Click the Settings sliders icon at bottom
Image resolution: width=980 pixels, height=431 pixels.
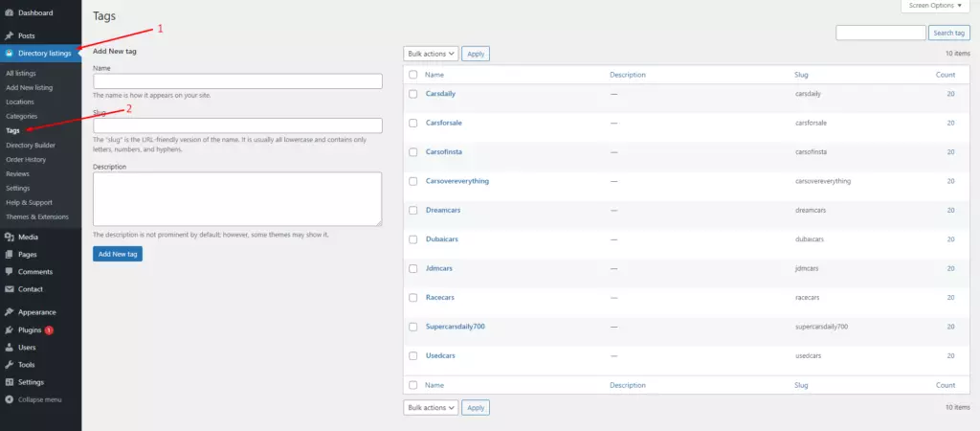(10, 382)
